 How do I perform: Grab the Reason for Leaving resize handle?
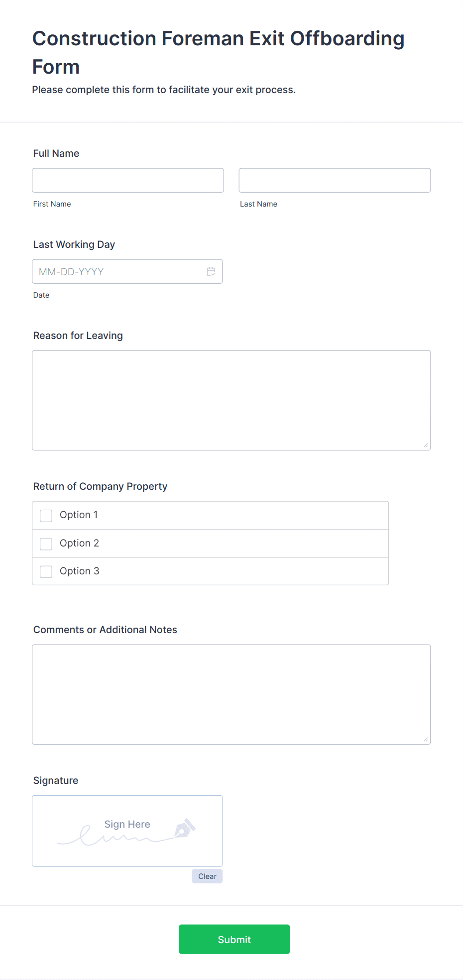[x=426, y=445]
